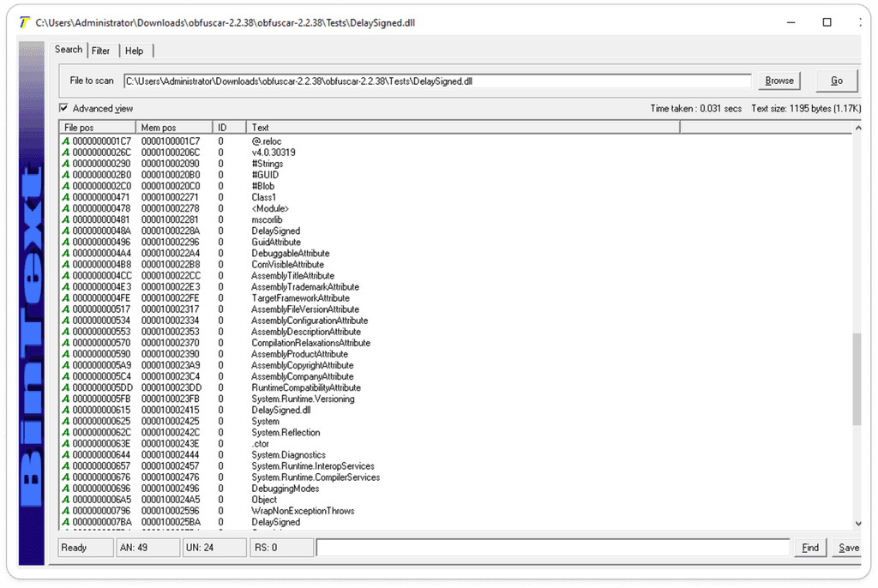Select the Search tab
Image resolution: width=878 pixels, height=588 pixels.
68,50
